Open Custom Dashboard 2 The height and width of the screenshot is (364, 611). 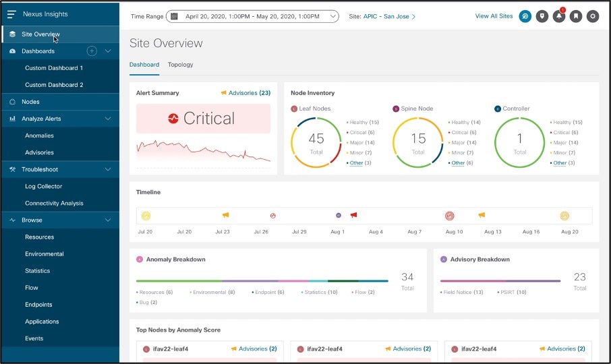54,85
